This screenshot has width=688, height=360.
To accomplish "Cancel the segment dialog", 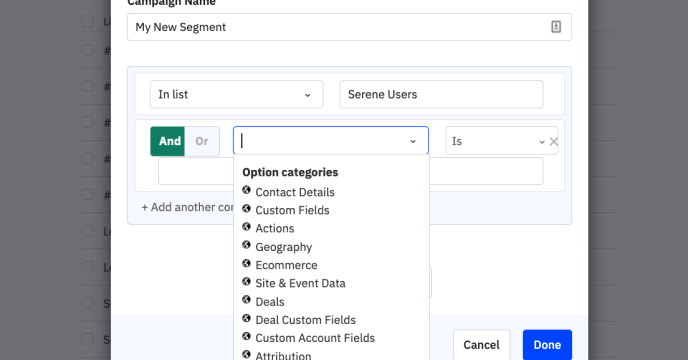I will 481,345.
